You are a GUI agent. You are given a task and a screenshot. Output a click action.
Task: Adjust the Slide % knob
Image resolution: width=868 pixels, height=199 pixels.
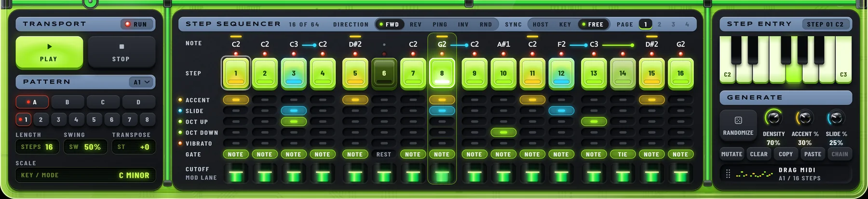(x=836, y=118)
